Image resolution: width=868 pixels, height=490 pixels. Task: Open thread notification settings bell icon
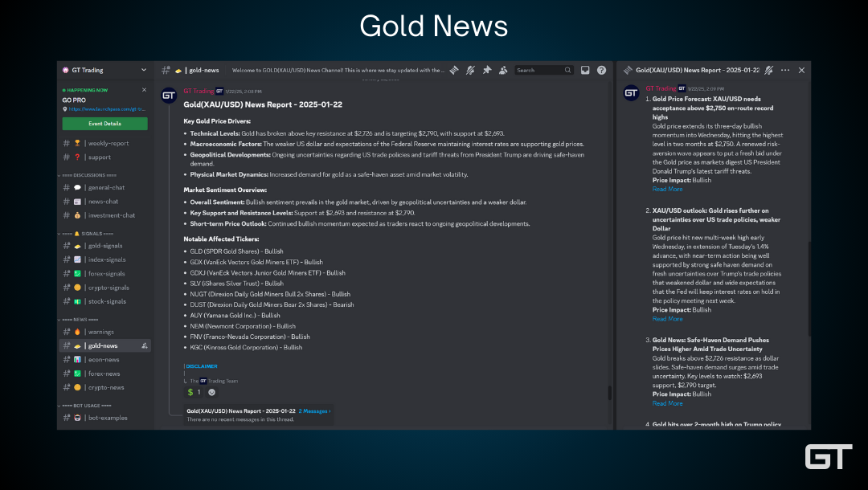[x=769, y=70]
